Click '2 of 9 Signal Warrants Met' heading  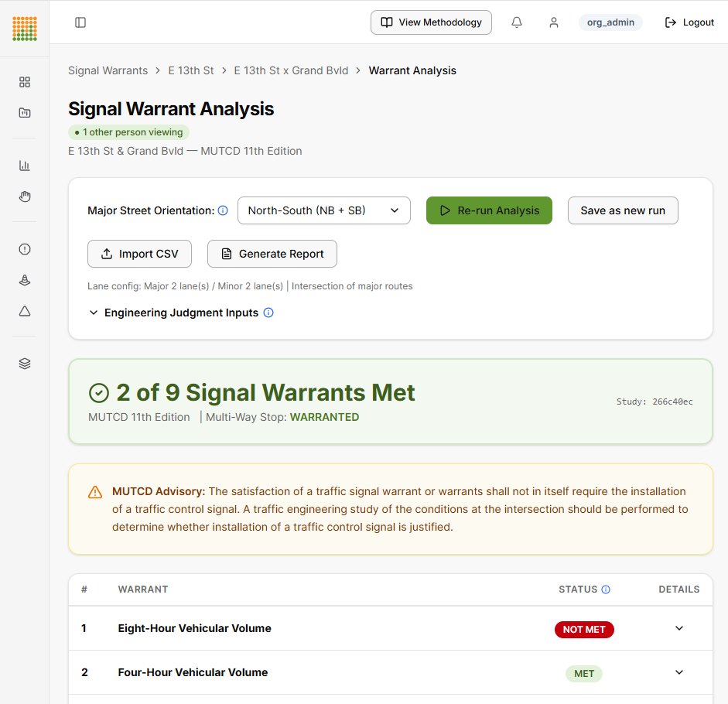[x=265, y=392]
